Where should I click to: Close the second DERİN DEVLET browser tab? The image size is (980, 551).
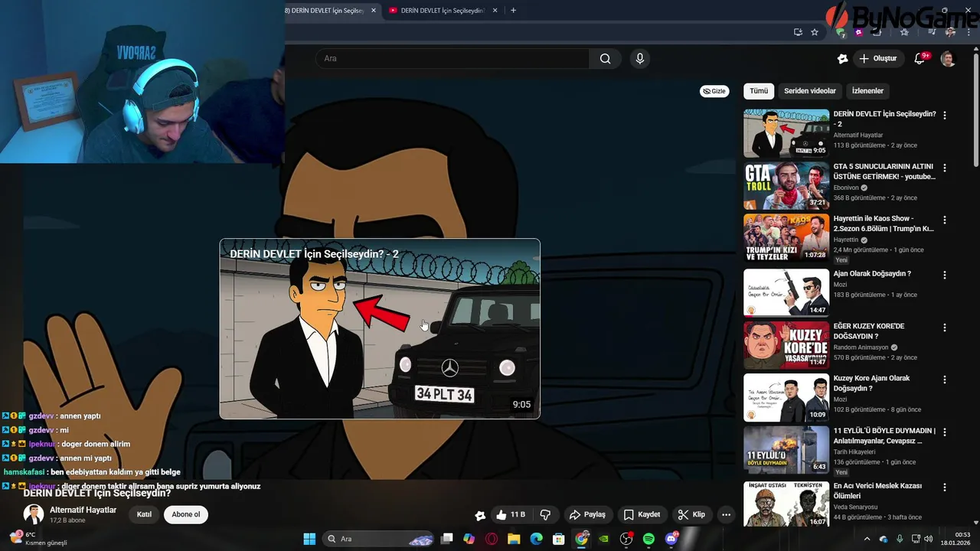click(495, 11)
